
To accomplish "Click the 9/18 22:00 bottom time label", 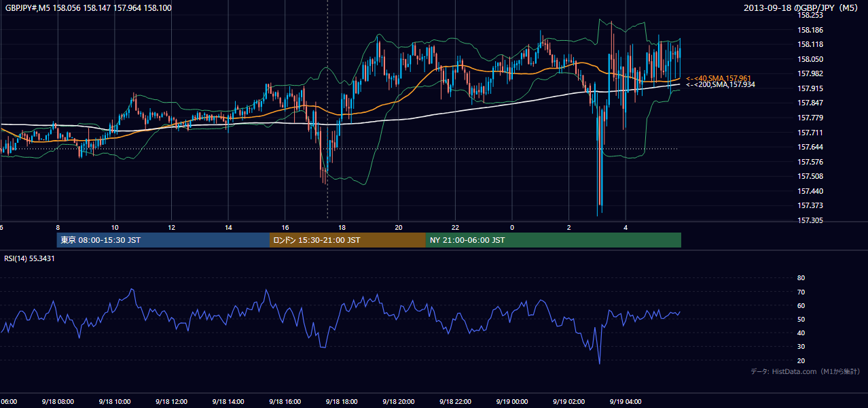I will (454, 402).
